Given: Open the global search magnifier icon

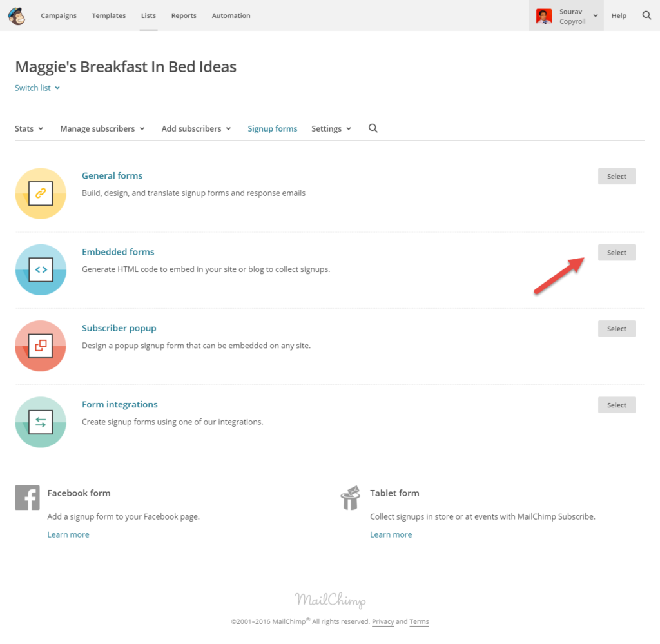Looking at the screenshot, I should pyautogui.click(x=646, y=15).
